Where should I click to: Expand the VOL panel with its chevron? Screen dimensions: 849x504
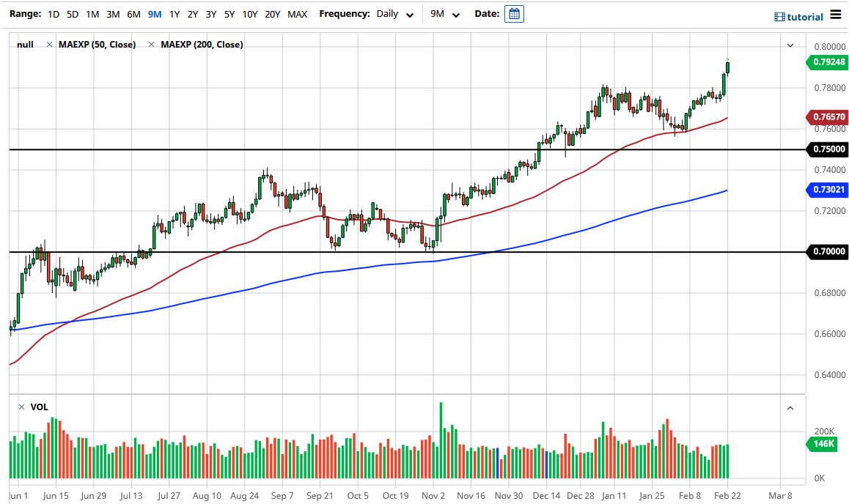click(790, 407)
